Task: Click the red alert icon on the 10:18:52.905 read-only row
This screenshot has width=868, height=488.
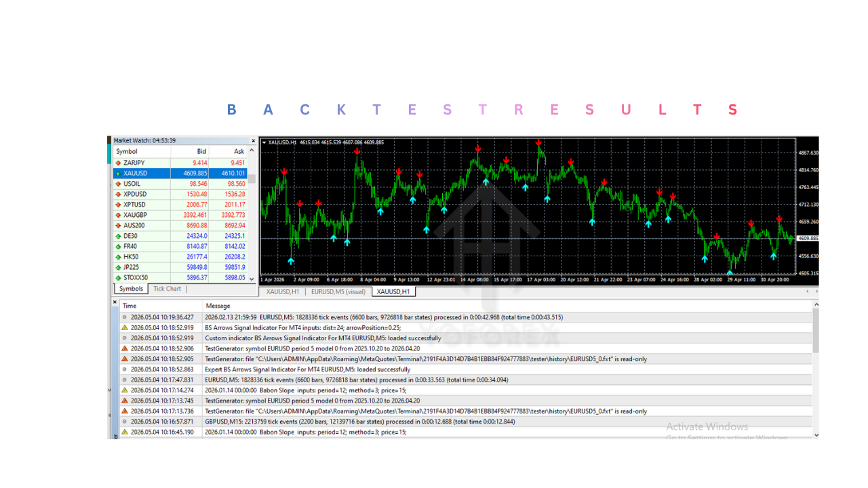Action: tap(124, 359)
